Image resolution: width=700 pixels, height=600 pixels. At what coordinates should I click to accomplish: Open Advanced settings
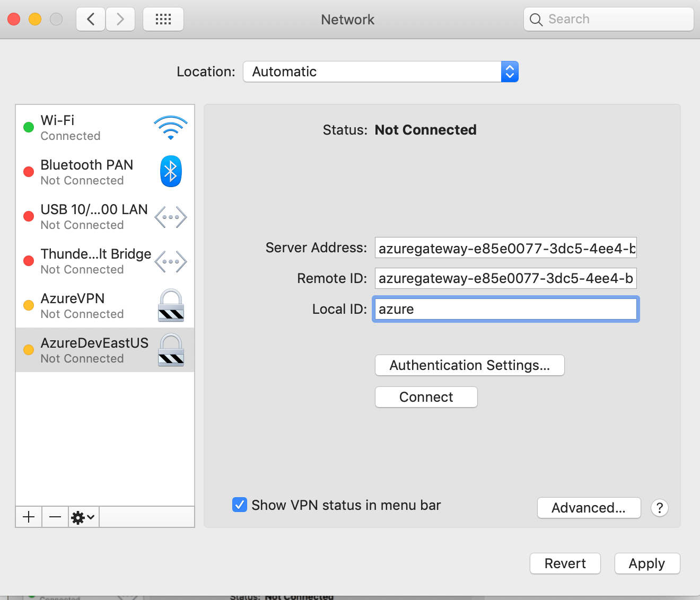[x=589, y=508]
